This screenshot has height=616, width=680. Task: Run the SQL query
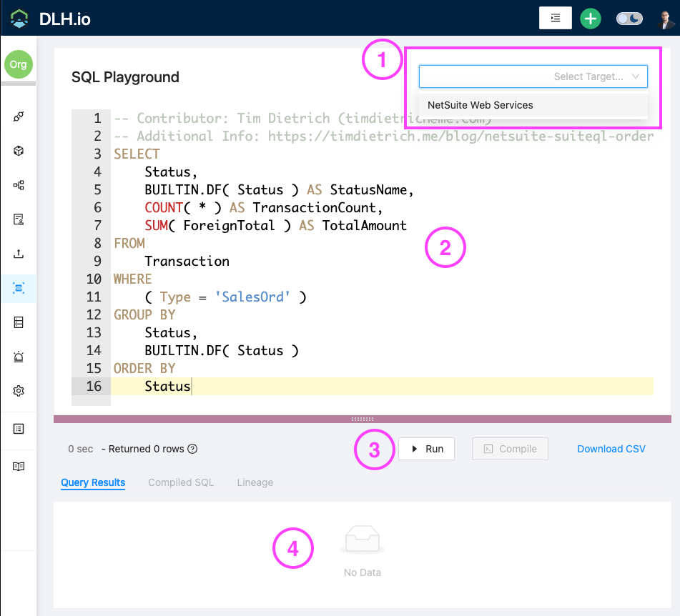426,448
